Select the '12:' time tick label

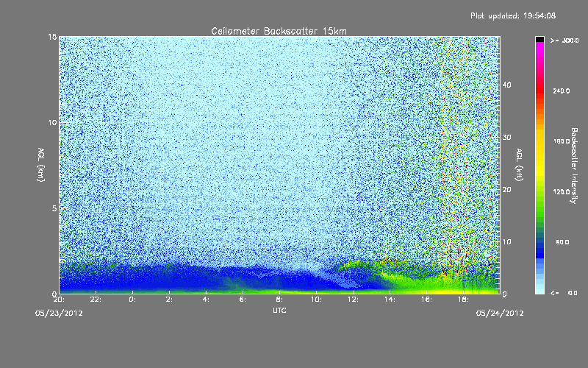[x=353, y=300]
